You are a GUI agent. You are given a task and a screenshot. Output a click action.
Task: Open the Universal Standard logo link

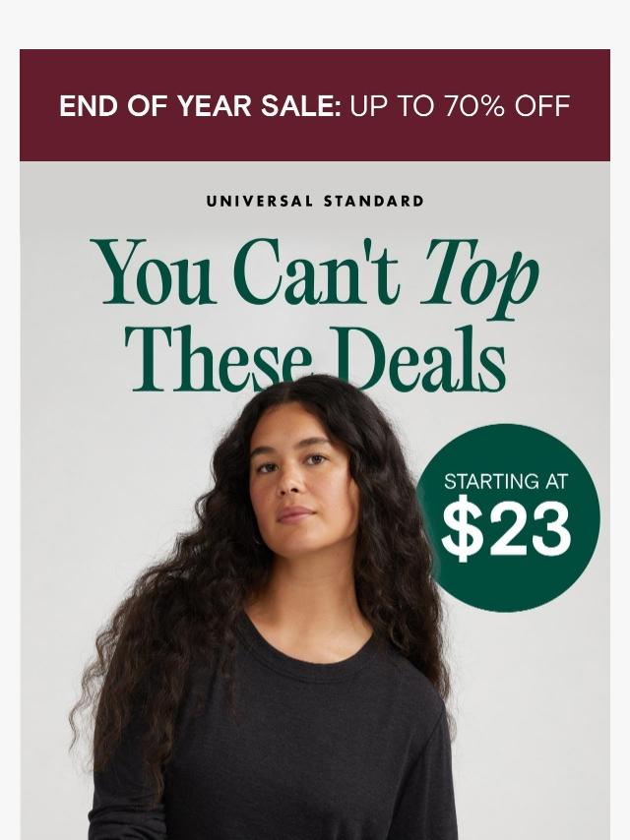coord(315,202)
